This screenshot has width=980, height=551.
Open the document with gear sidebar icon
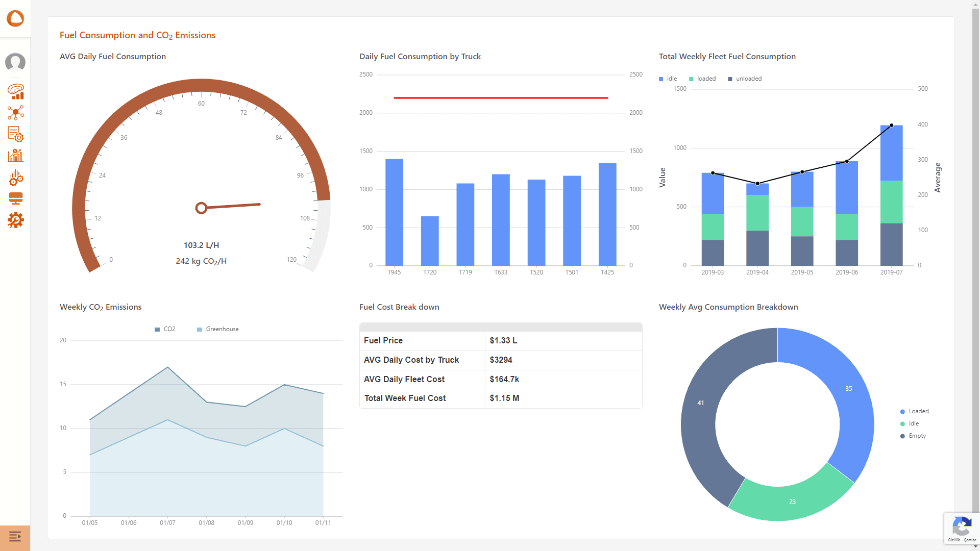click(x=16, y=134)
